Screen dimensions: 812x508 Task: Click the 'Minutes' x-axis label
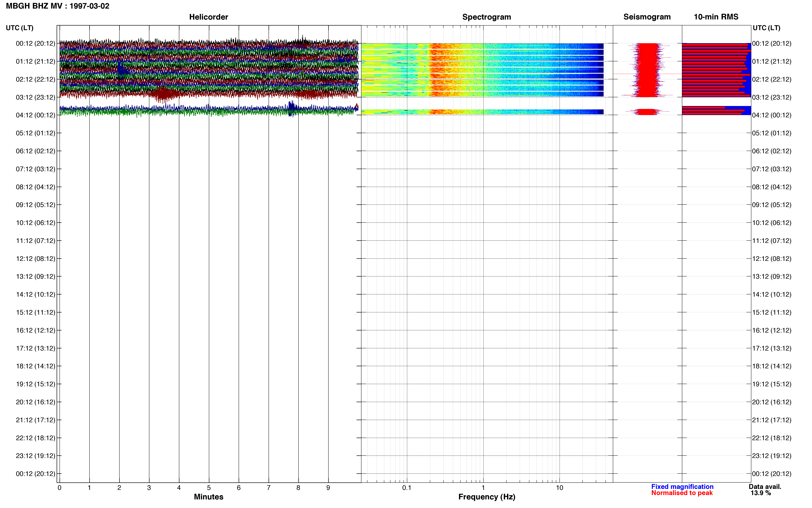pyautogui.click(x=209, y=497)
